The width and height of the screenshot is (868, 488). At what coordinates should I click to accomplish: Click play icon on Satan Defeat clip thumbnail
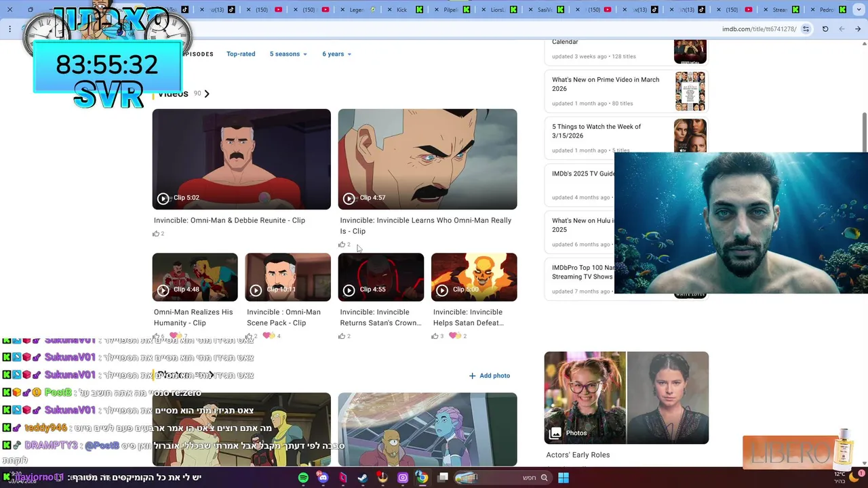pos(441,290)
